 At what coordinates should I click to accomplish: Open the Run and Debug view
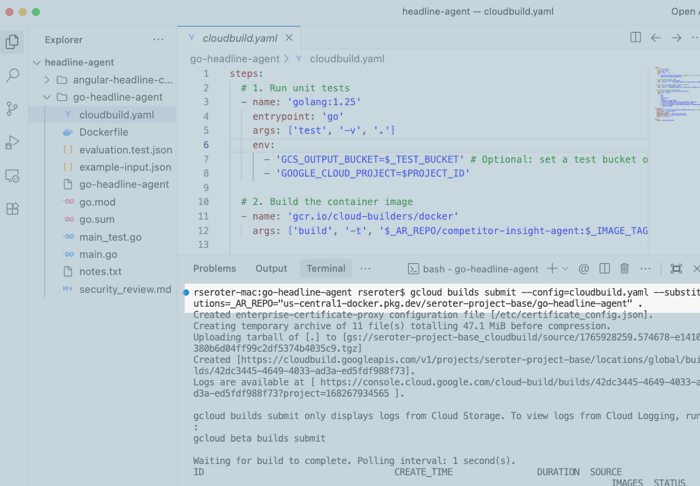click(x=12, y=142)
